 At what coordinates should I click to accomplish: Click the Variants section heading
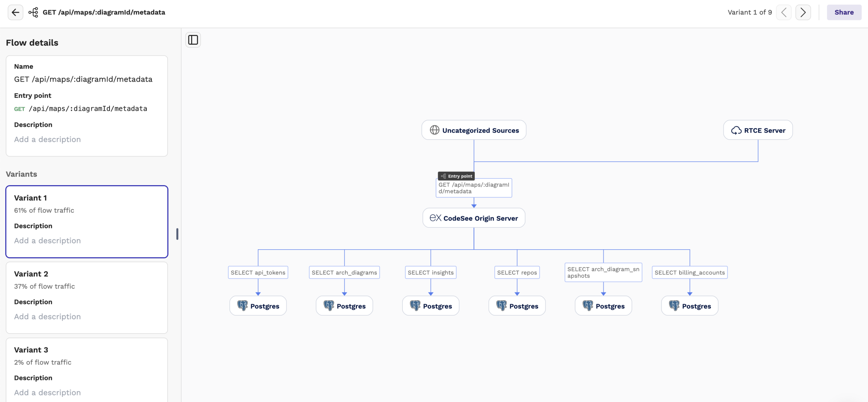coord(22,174)
